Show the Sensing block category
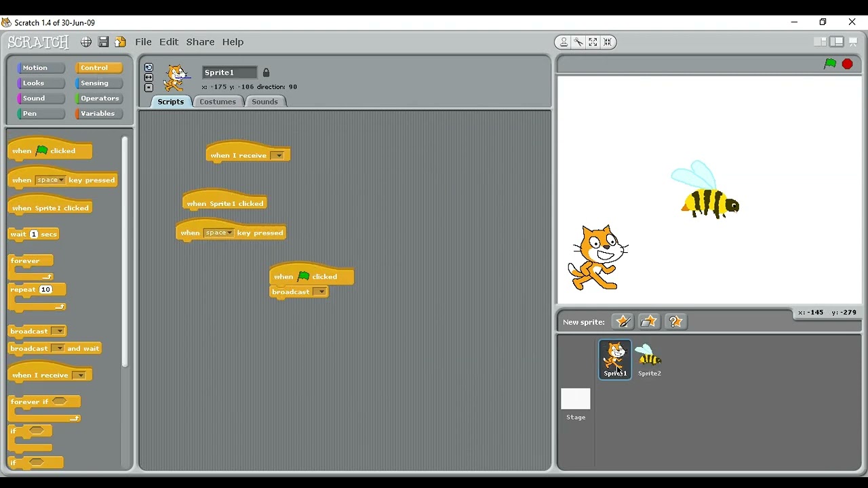This screenshot has height=488, width=868. pyautogui.click(x=99, y=83)
